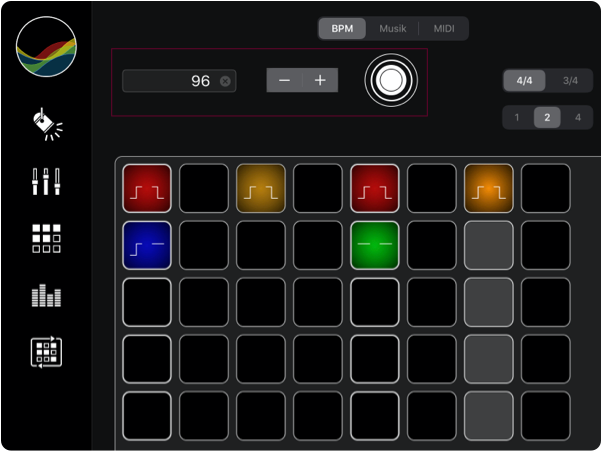The width and height of the screenshot is (602, 452).
Task: Increase BPM with the plus button
Action: click(320, 80)
